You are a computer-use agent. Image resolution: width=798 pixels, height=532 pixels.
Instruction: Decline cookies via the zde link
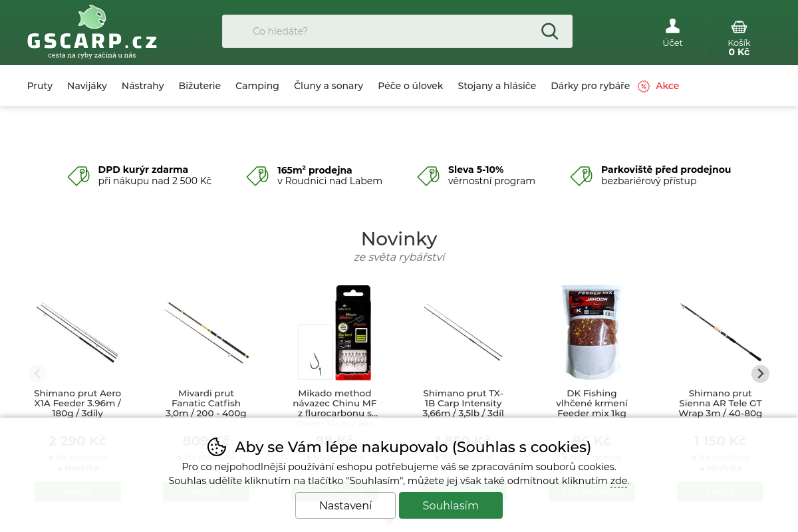click(x=618, y=481)
